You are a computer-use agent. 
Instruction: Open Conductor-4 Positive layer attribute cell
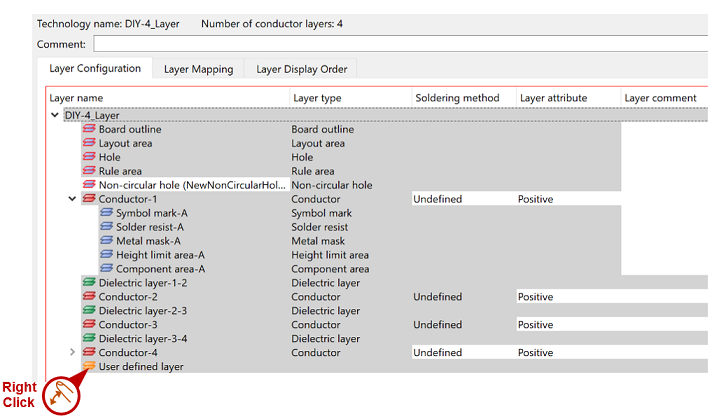click(x=569, y=353)
